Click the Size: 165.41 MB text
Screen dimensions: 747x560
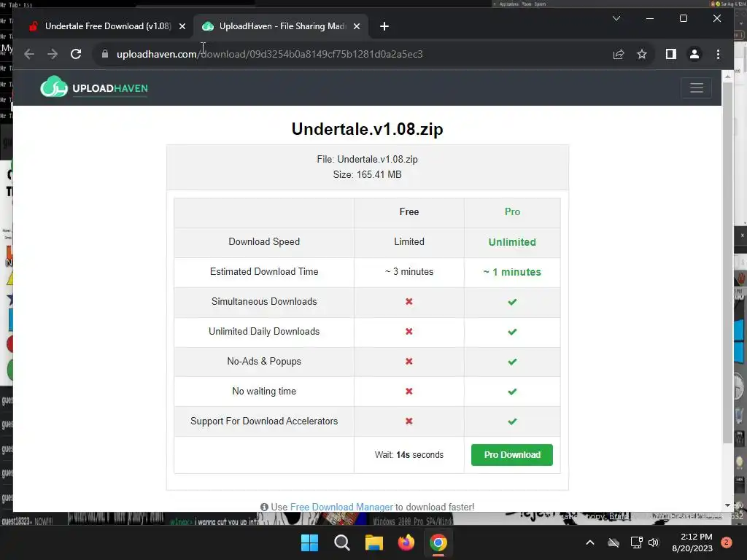click(x=367, y=175)
